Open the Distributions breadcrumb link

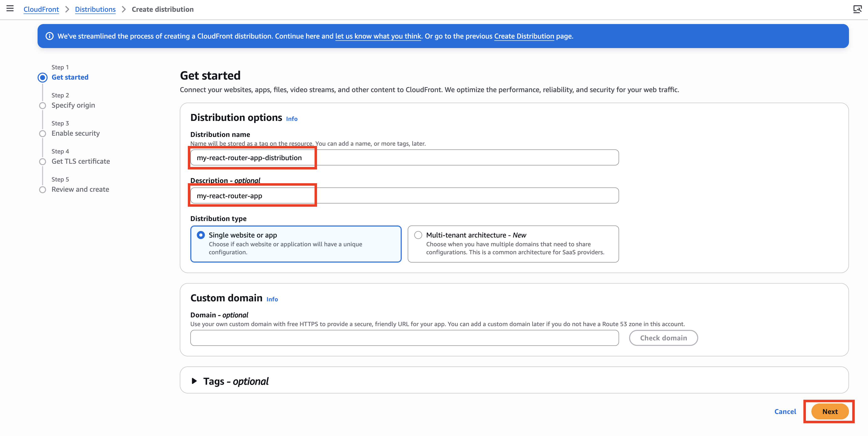pos(95,10)
